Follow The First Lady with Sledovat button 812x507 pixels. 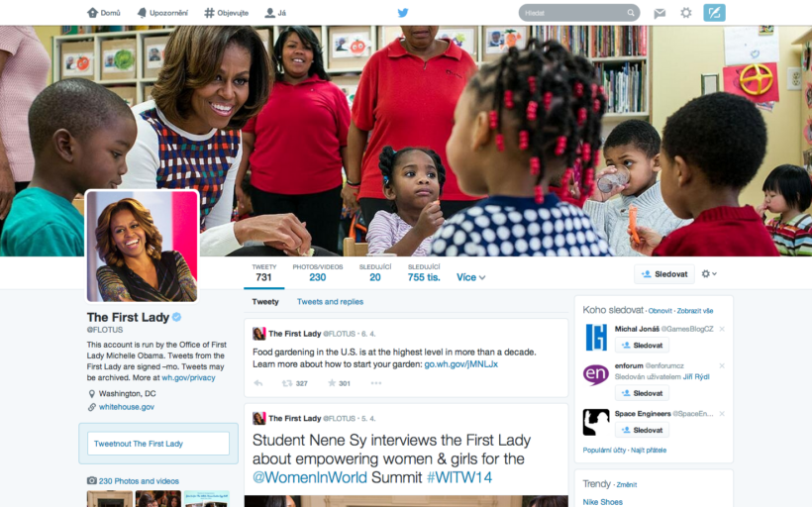coord(664,274)
